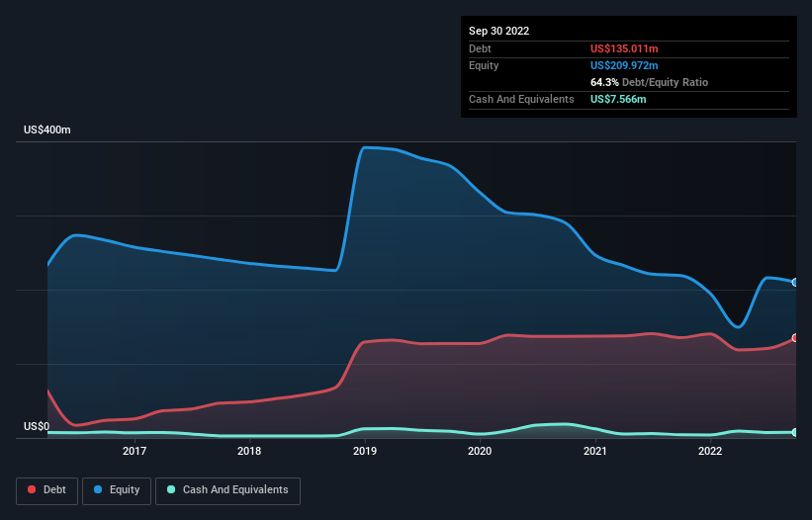This screenshot has height=520, width=812.
Task: Select the 2018 x-axis label
Action: pos(249,451)
